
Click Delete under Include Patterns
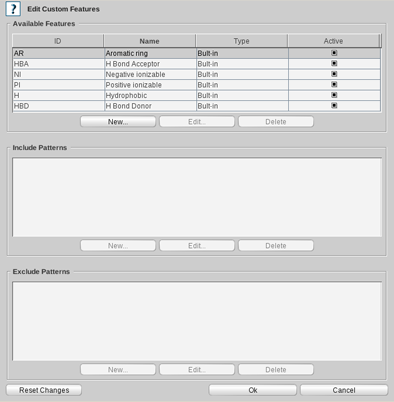pos(276,246)
